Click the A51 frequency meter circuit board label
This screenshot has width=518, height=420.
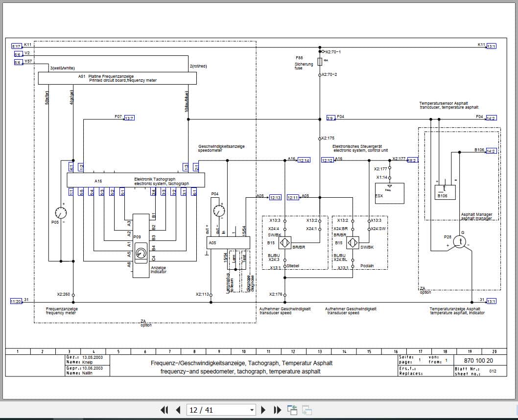click(118, 78)
